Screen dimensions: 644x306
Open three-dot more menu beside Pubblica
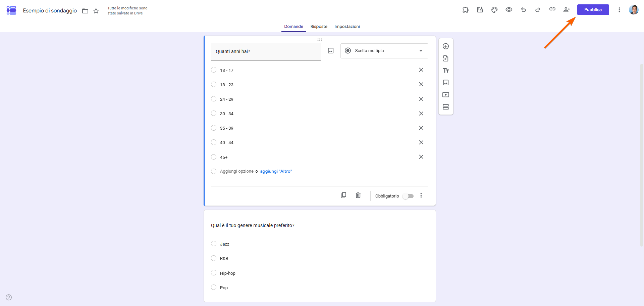(x=619, y=10)
